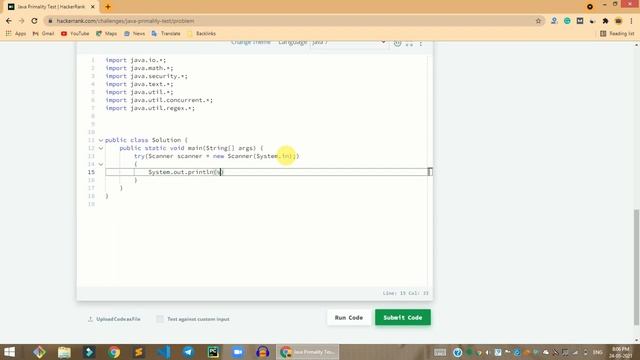Click the blue help icon in the system tray

point(458,352)
